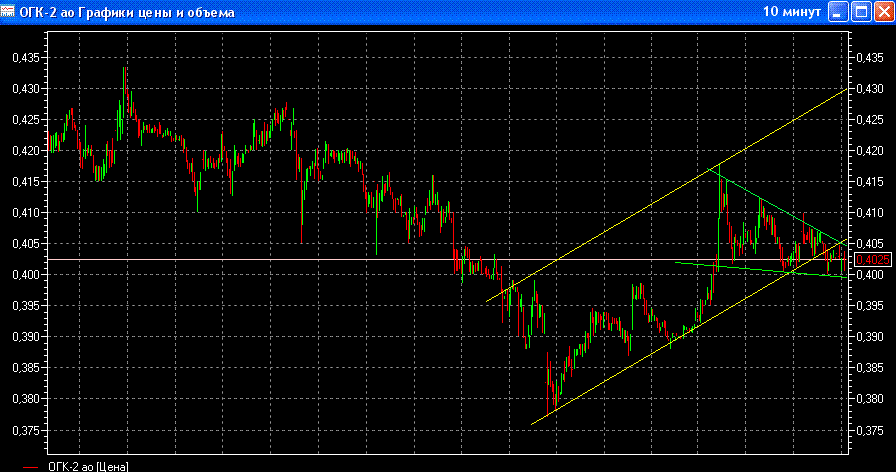Click 0,375 on the right price axis
896x472 pixels.
(870, 430)
